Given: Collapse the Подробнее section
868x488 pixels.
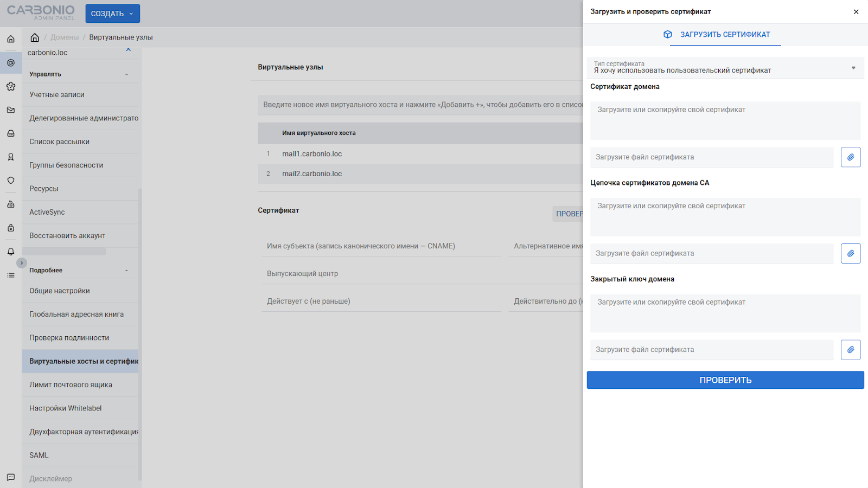Looking at the screenshot, I should (x=126, y=271).
